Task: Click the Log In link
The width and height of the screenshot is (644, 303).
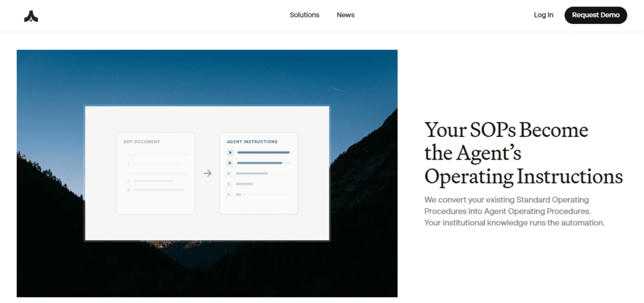Action: pos(543,15)
